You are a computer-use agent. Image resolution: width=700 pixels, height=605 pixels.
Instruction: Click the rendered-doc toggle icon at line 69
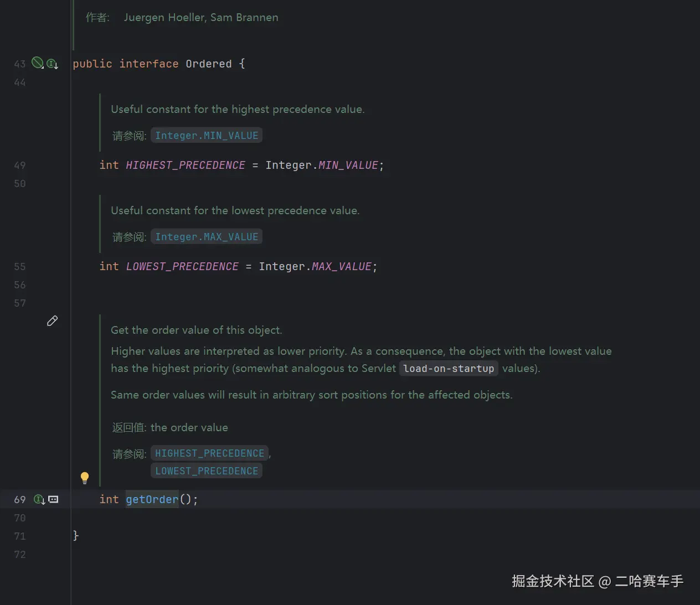tap(53, 499)
